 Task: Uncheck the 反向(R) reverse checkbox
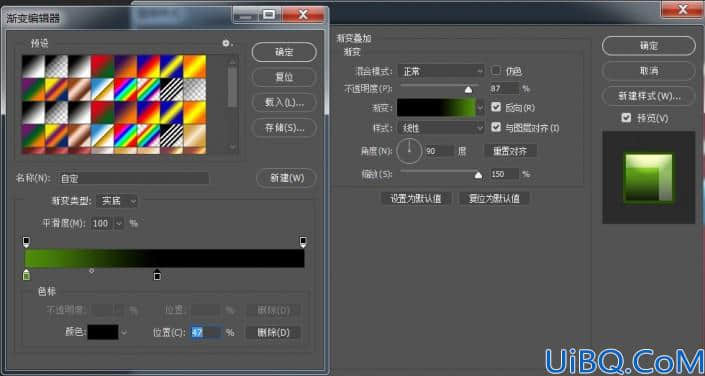pyautogui.click(x=496, y=107)
